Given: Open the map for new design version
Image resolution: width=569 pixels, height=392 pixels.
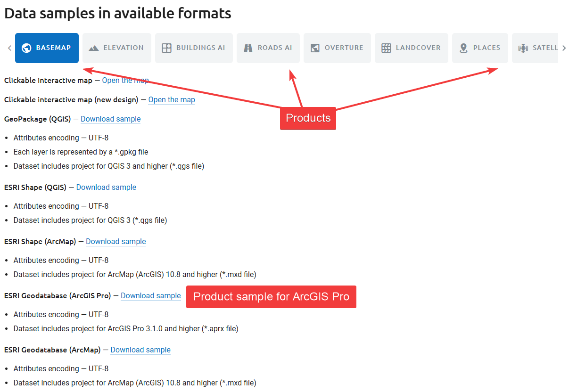Looking at the screenshot, I should click(x=172, y=100).
